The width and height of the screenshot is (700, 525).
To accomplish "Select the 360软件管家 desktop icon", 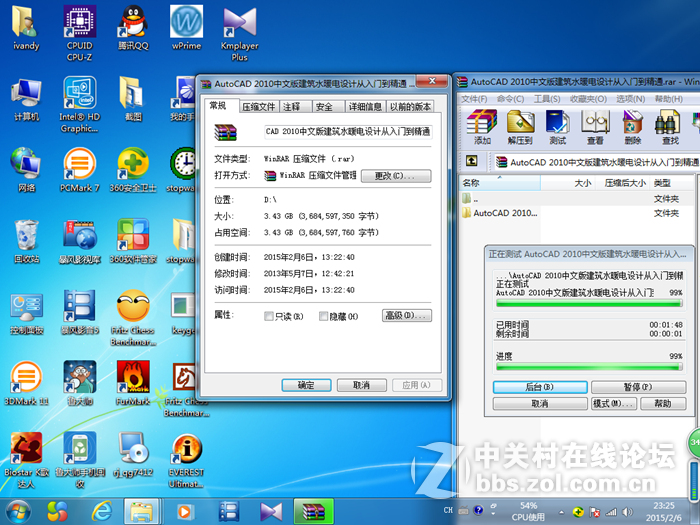I will (x=133, y=241).
